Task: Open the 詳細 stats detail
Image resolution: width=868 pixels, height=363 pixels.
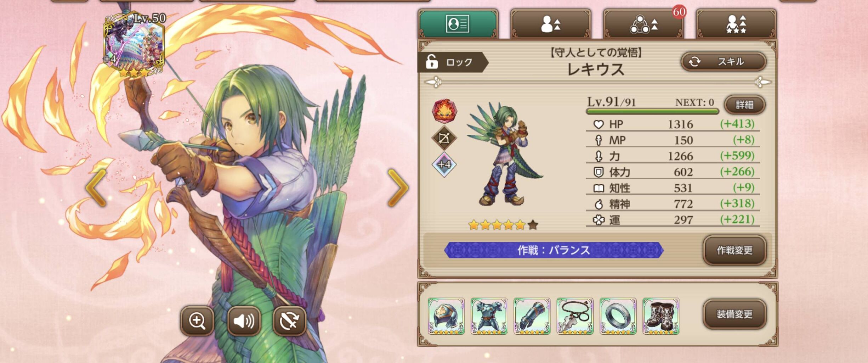Action: tap(744, 105)
